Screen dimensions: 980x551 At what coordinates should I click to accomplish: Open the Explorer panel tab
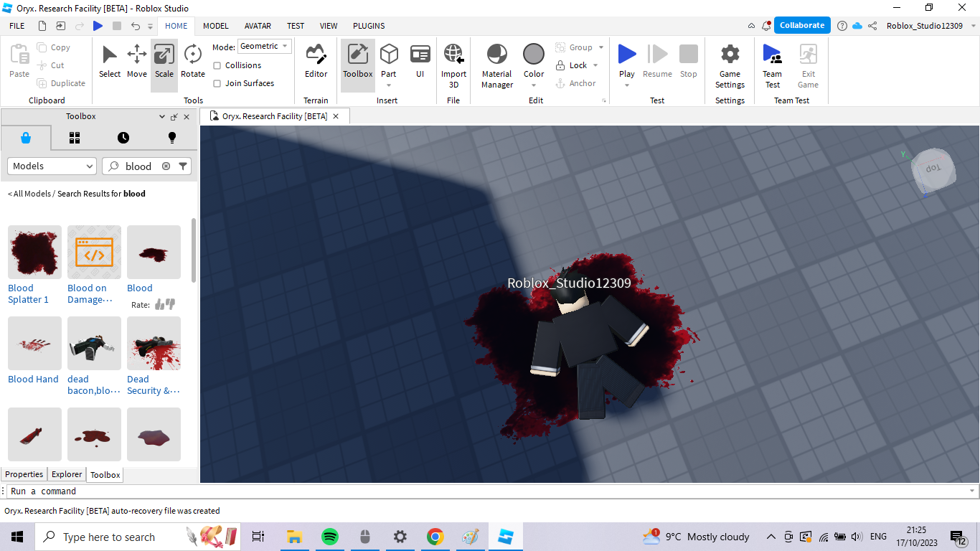pos(67,474)
